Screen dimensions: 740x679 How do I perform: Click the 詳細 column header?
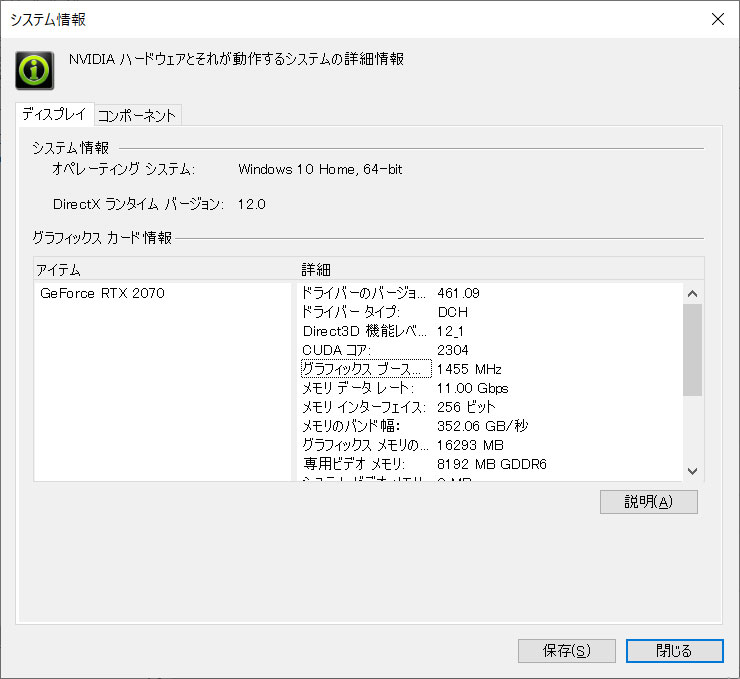click(x=501, y=269)
